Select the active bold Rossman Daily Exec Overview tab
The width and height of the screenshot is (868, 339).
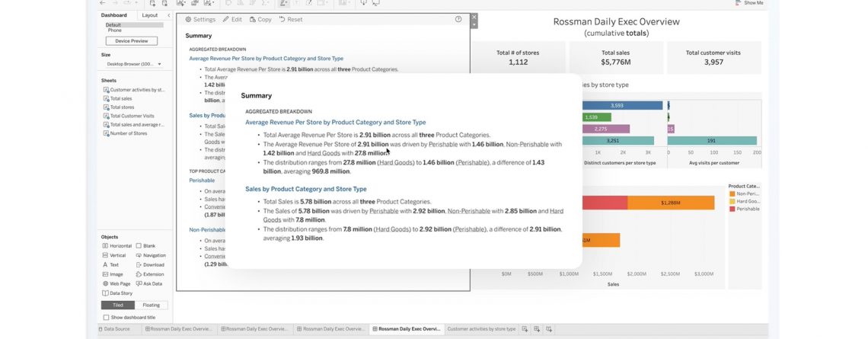(407, 329)
